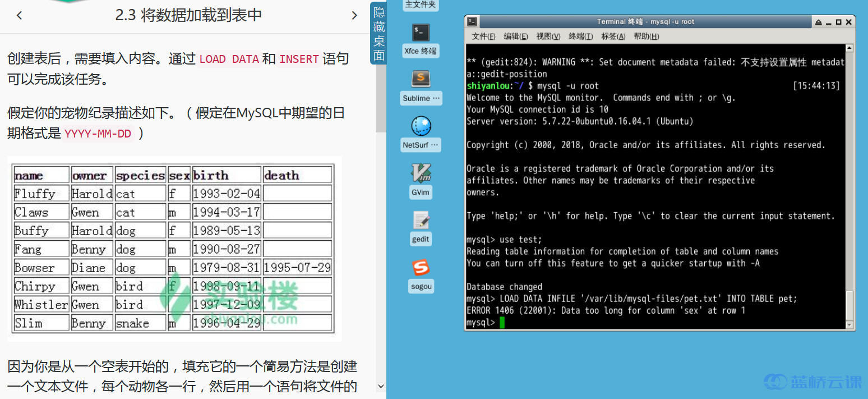Click the YYYY-MM-DD date format text
This screenshot has width=868, height=399.
coord(98,134)
